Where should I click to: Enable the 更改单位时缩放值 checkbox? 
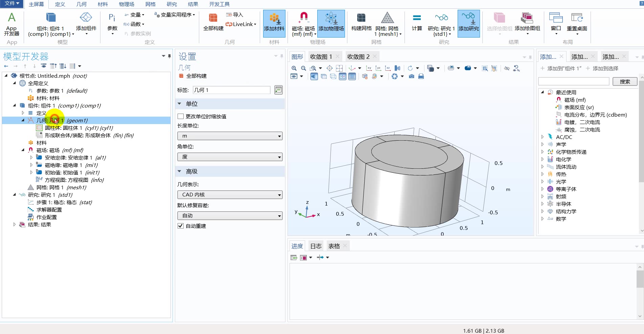pos(181,116)
